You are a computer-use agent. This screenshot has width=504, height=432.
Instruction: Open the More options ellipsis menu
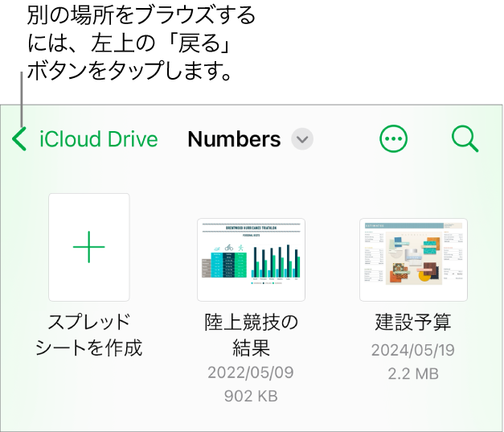coord(393,138)
